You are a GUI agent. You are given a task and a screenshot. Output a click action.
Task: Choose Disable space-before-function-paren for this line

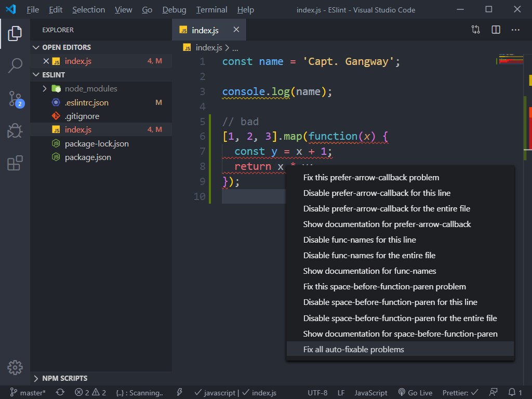click(x=401, y=302)
